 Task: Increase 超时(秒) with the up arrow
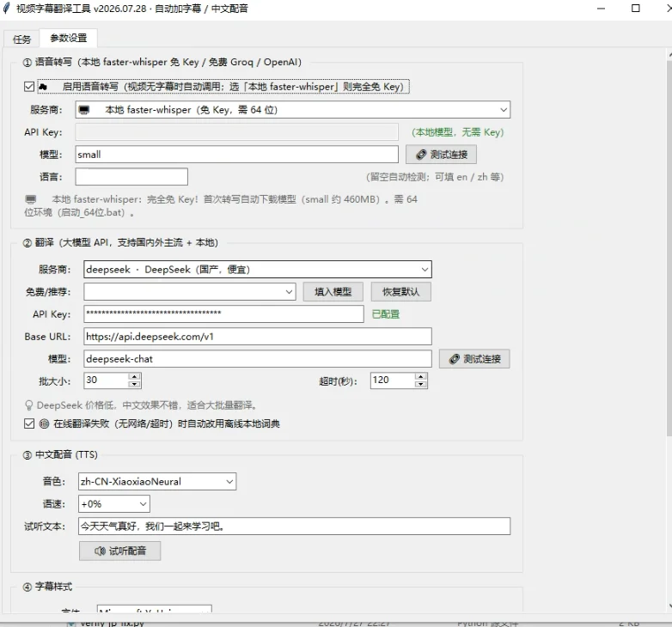point(421,376)
